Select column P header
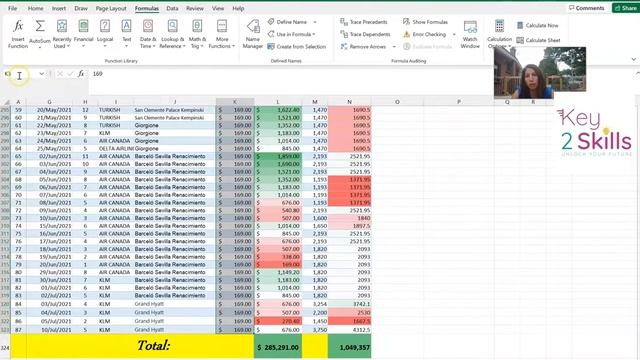 click(459, 102)
